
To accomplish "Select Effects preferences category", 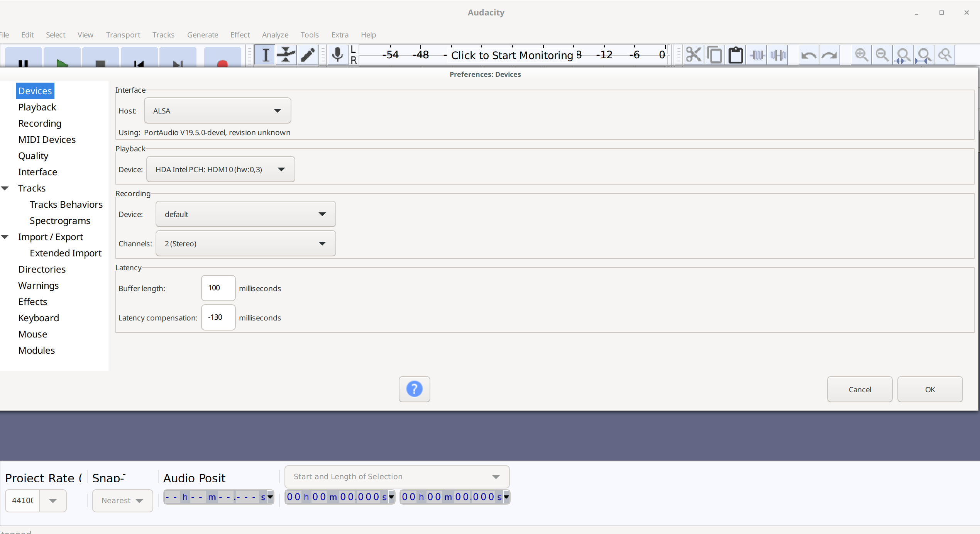I will [x=32, y=302].
